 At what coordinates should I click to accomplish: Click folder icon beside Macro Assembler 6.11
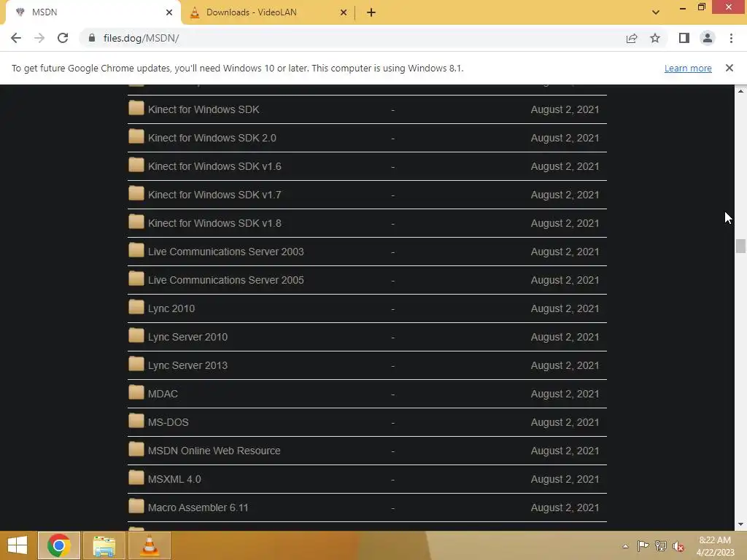point(136,506)
